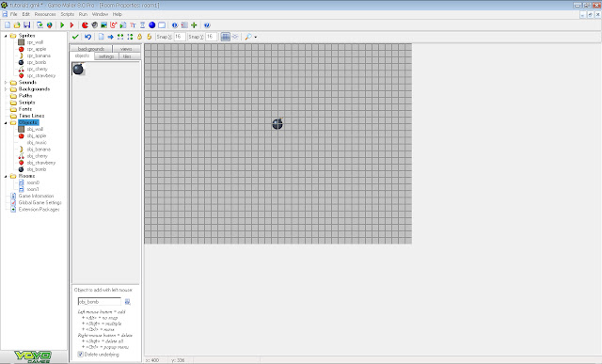Create a stand-alone executable
This screenshot has height=364, width=602.
[40, 25]
